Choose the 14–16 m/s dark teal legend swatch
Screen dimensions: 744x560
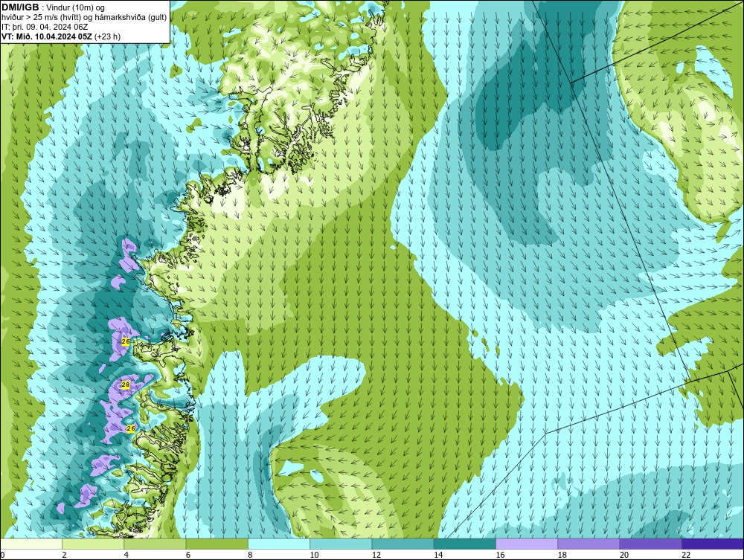[x=465, y=544]
